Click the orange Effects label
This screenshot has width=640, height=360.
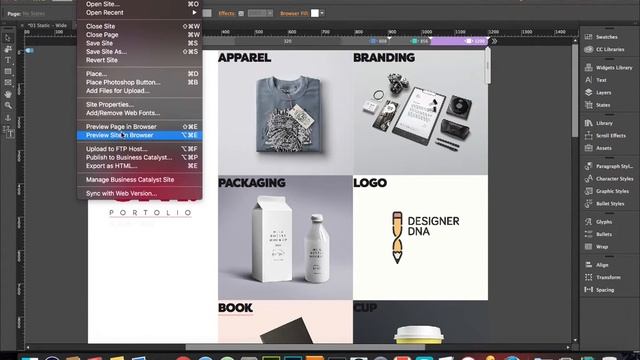[x=227, y=13]
